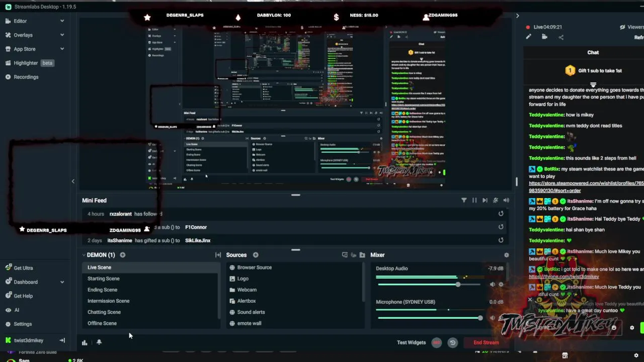
Task: Log out via arrow beside twist3dmikey
Action: pyautogui.click(x=62, y=340)
